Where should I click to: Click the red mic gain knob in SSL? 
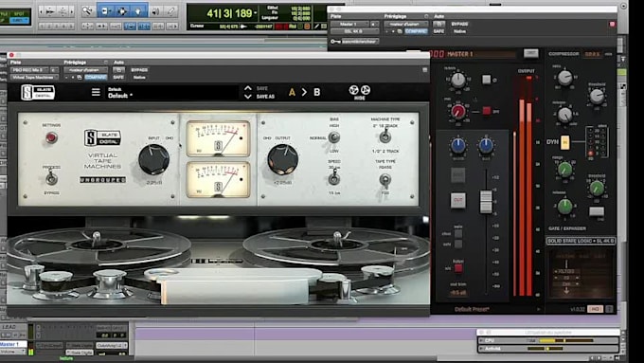pyautogui.click(x=458, y=111)
